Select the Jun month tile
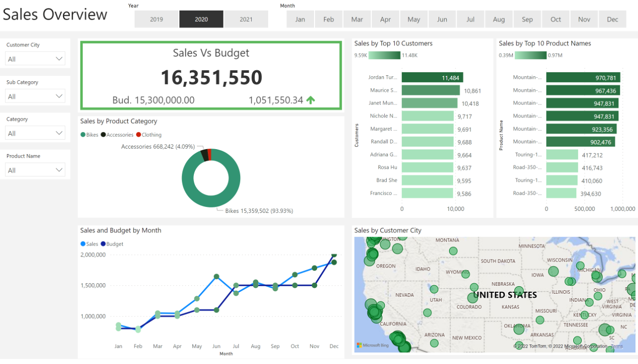This screenshot has height=364, width=638. pyautogui.click(x=442, y=20)
